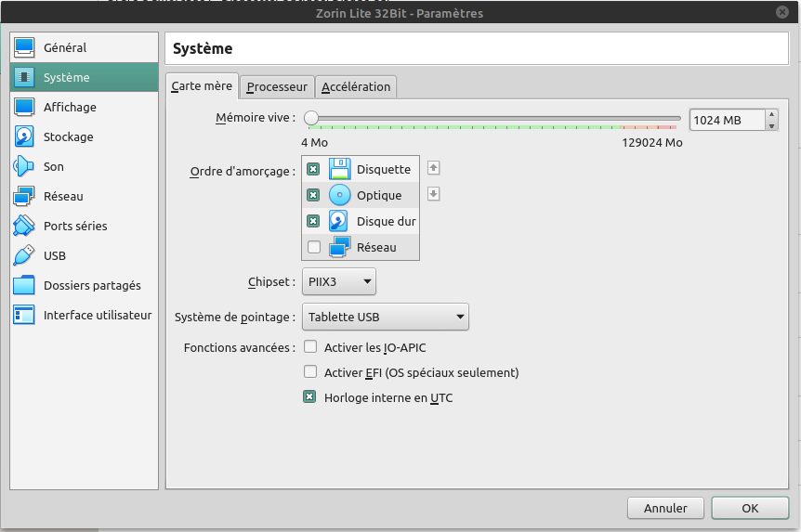Confirm settings with OK button
The width and height of the screenshot is (801, 532).
[x=750, y=508]
